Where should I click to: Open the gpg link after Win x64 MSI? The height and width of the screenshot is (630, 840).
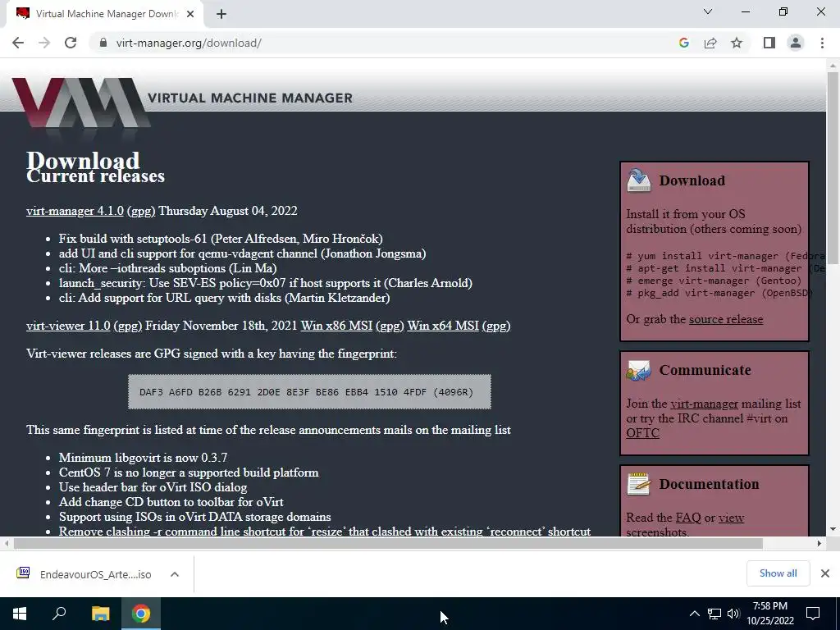pos(496,325)
